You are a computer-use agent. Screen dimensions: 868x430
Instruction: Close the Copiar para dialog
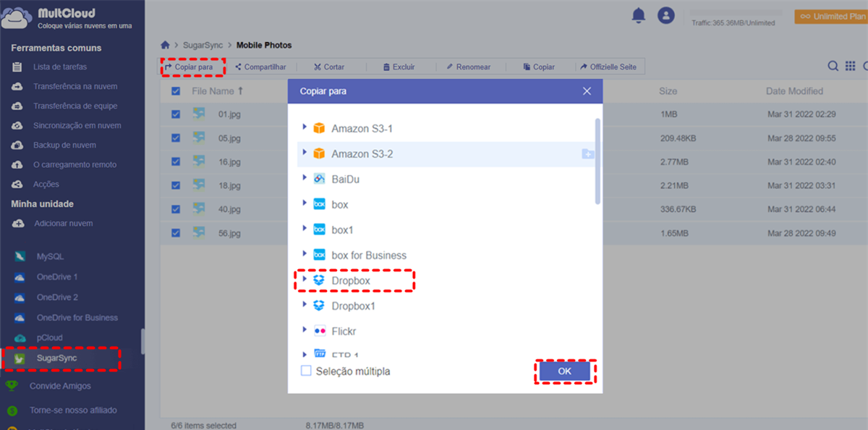tap(587, 91)
